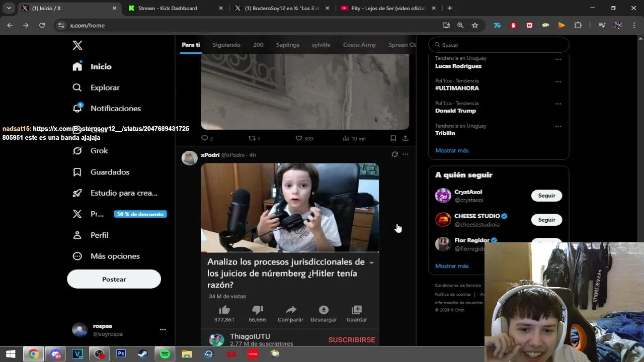Viewport: 644px width, 362px height.
Task: Follow CrystAxol
Action: (546, 196)
